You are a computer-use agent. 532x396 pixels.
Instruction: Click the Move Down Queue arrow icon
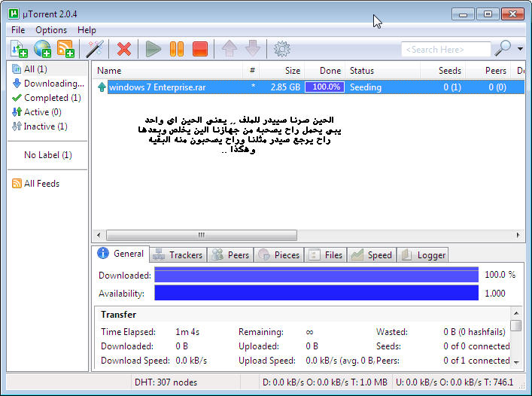(x=253, y=48)
